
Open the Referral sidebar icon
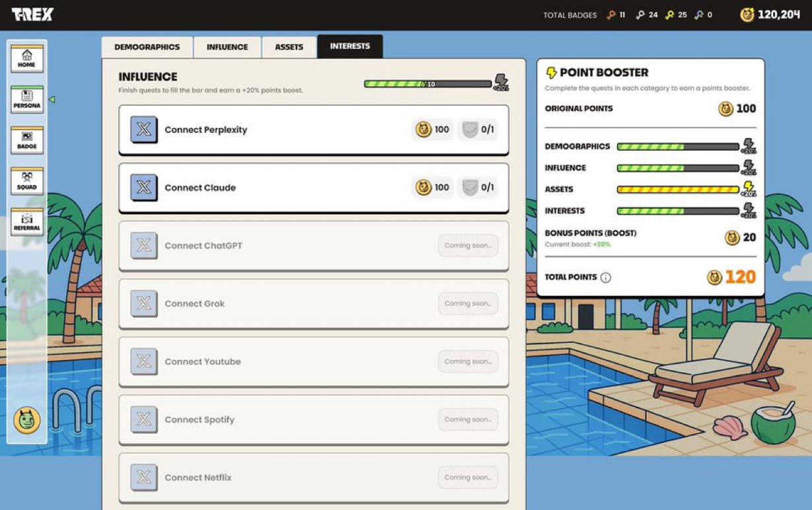27,222
